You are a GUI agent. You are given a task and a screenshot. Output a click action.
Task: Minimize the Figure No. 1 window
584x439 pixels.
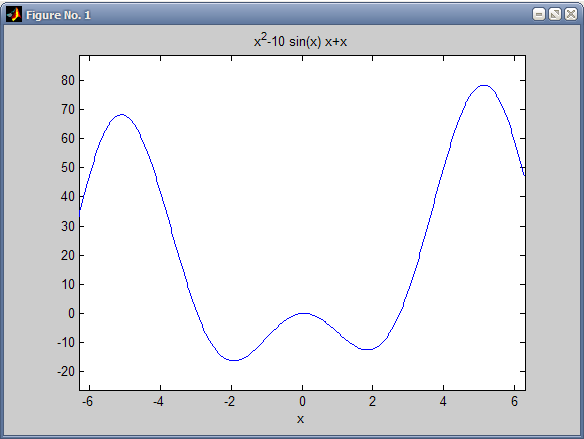click(539, 14)
